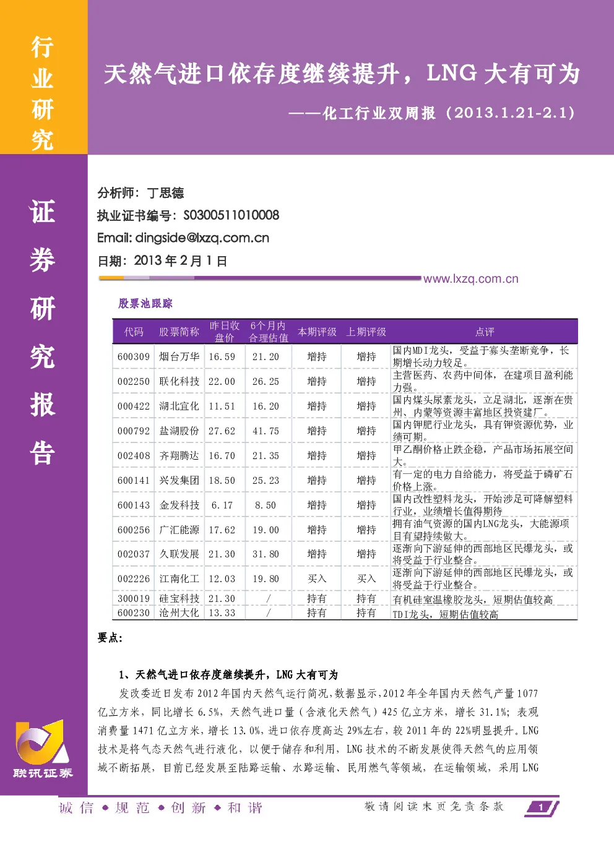This screenshot has width=614, height=868.
Task: Select stock code 002408
Action: click(x=134, y=455)
